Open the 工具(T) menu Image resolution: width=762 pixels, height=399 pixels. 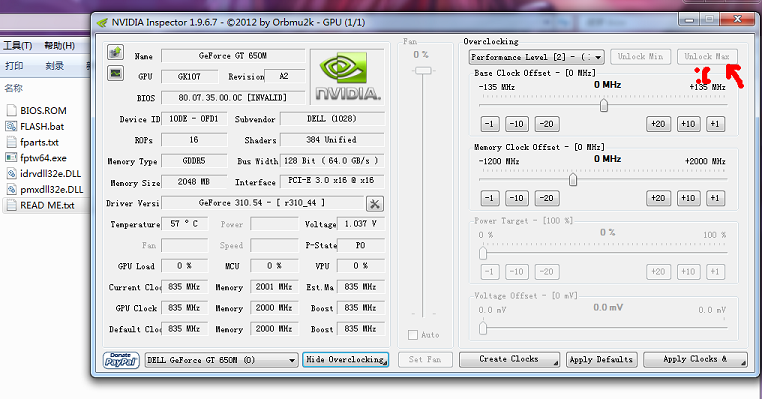(x=18, y=46)
